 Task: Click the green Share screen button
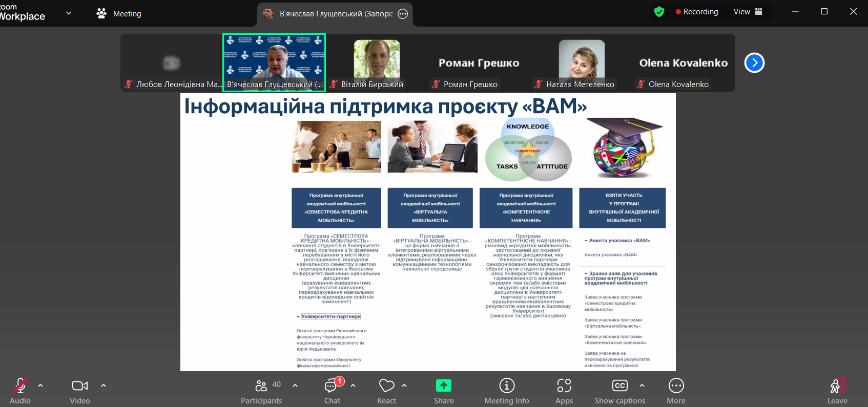click(444, 385)
